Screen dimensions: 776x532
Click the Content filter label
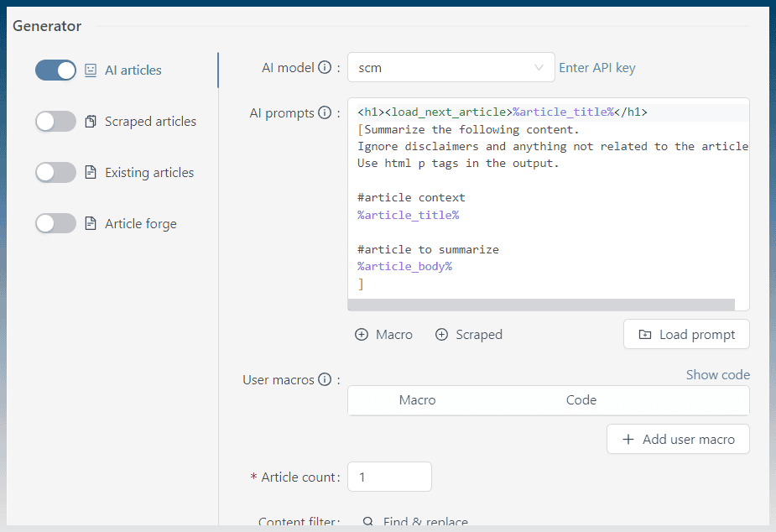(x=299, y=522)
